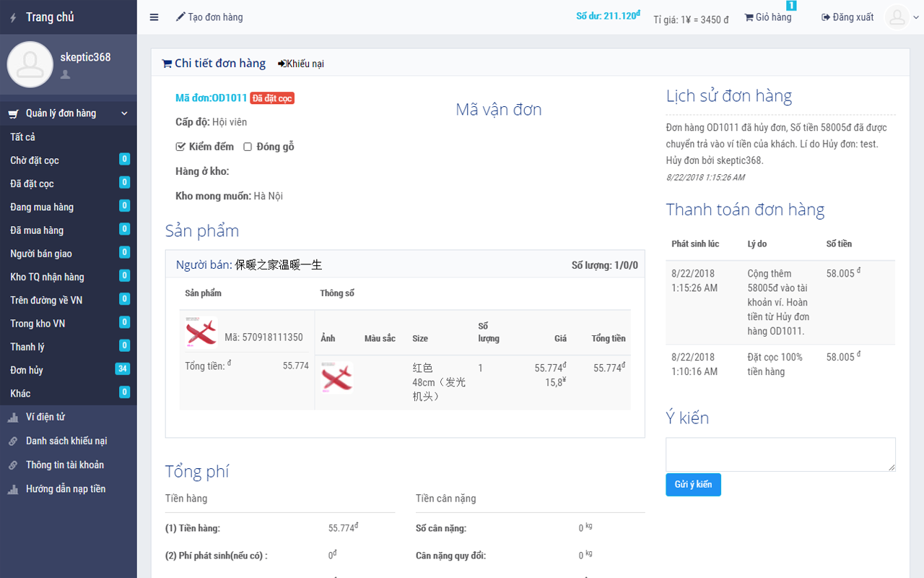Click the chart icon beside Ví điện tử
Screen dimensions: 924x578
13,417
